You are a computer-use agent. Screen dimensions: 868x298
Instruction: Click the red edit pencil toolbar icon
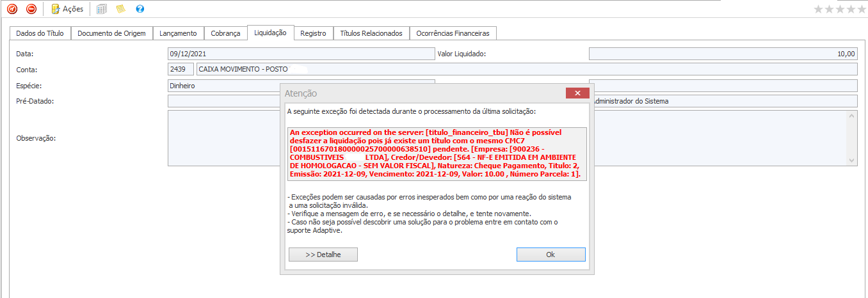pyautogui.click(x=12, y=9)
